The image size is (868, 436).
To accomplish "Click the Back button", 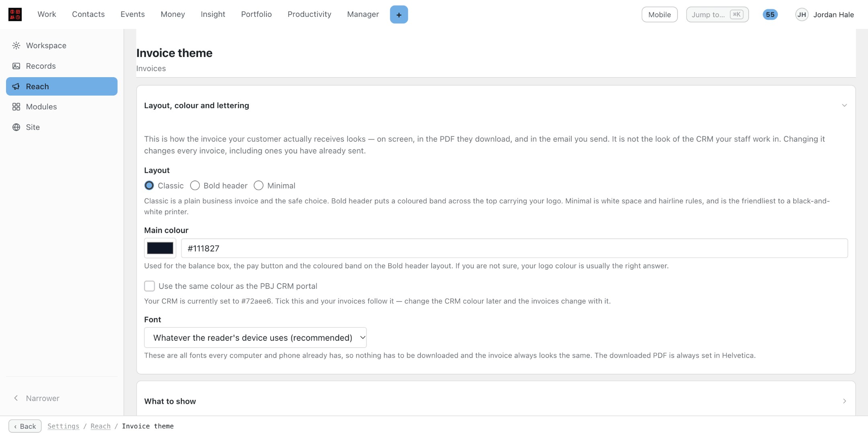I will tap(25, 426).
